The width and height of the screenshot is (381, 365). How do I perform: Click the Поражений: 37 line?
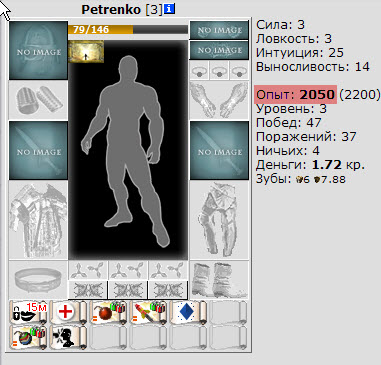pos(306,137)
